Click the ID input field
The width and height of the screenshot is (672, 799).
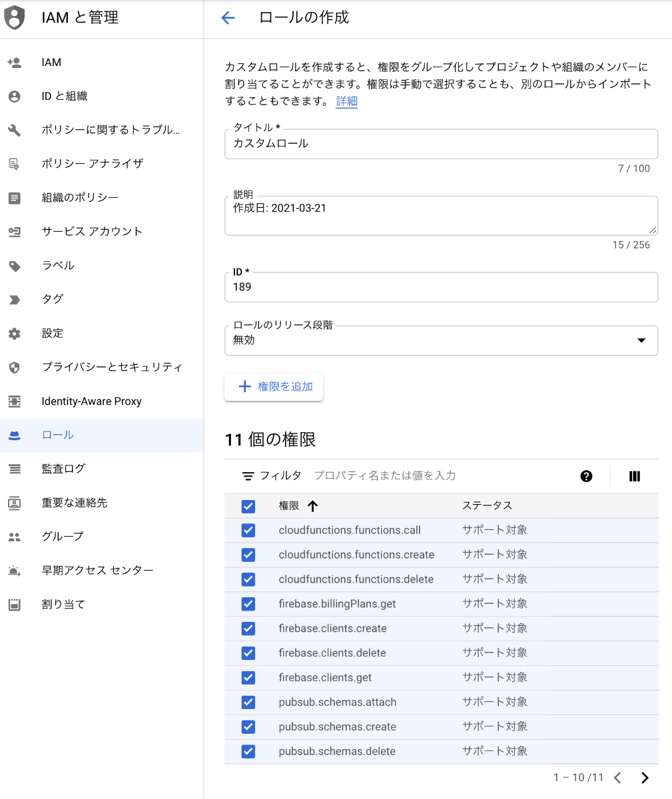pos(442,287)
